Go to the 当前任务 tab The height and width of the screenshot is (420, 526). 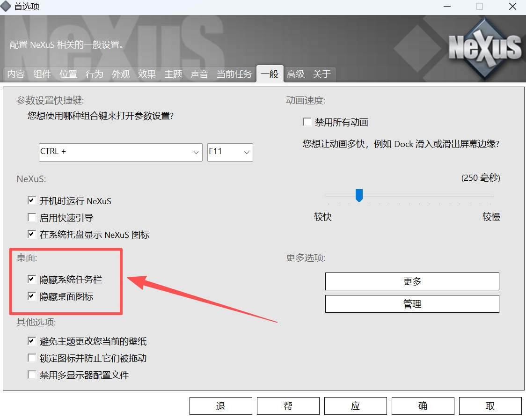click(234, 74)
